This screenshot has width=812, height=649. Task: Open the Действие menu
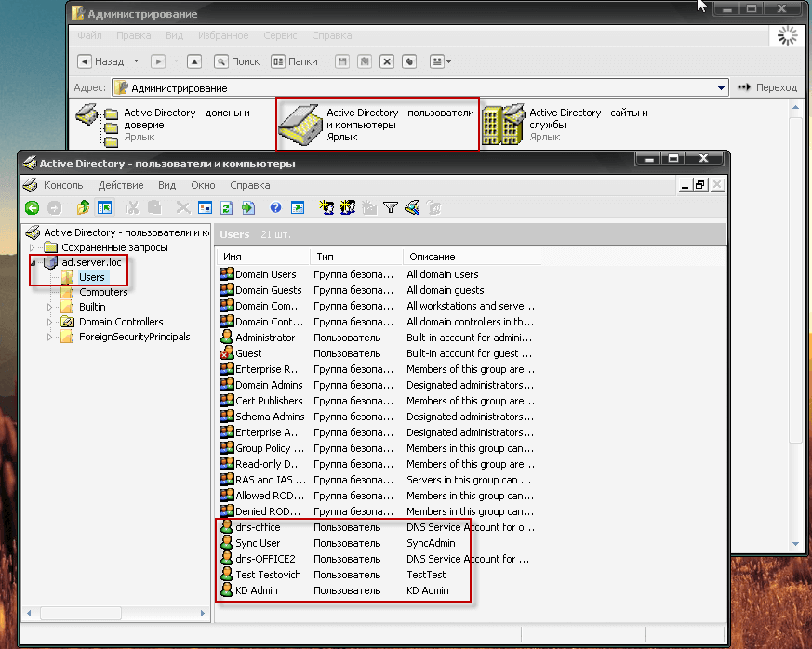(121, 185)
